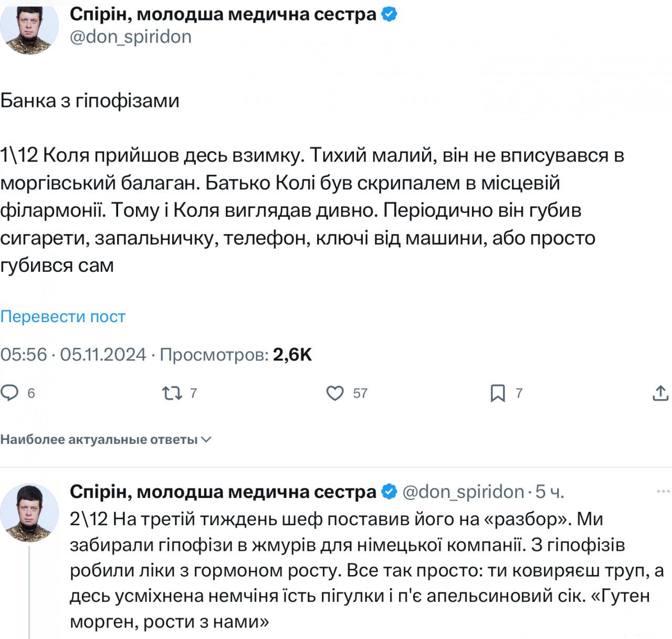Open share menu via share icon
Viewport: 672px width, 639px height.
[x=660, y=393]
